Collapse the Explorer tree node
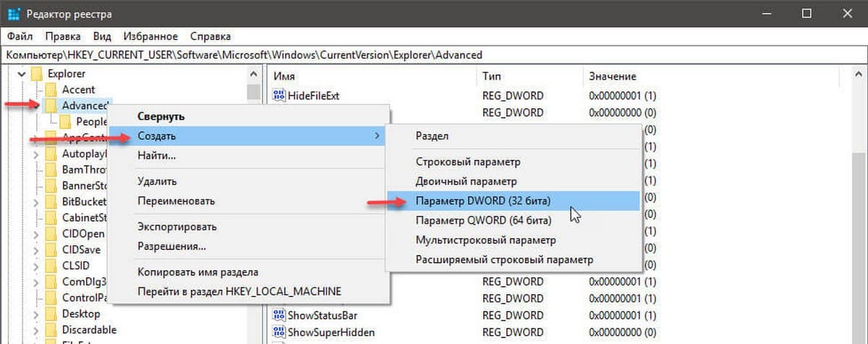 tap(21, 74)
